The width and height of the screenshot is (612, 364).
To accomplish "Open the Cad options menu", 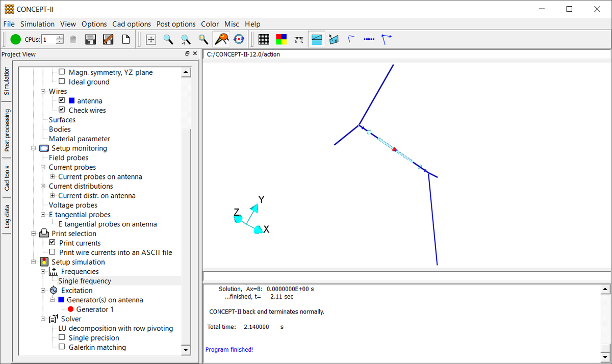I will 132,24.
